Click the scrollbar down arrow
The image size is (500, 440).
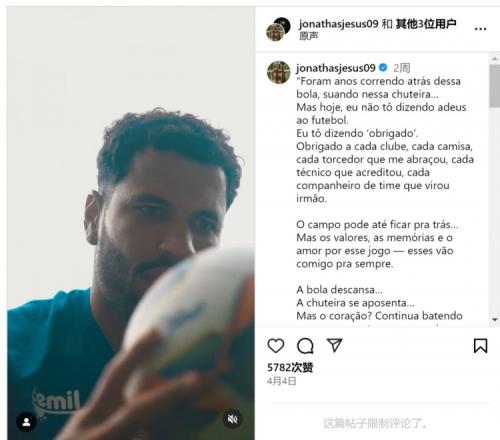pyautogui.click(x=495, y=319)
